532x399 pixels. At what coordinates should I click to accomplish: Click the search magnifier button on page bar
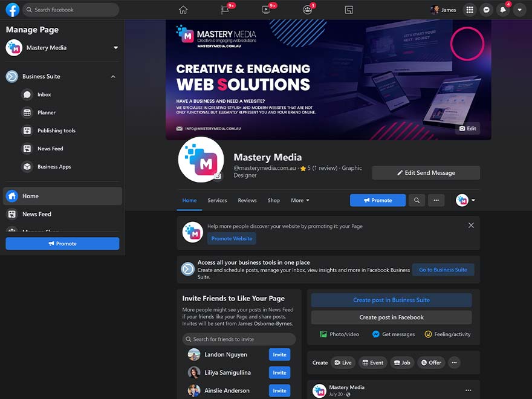pos(417,200)
